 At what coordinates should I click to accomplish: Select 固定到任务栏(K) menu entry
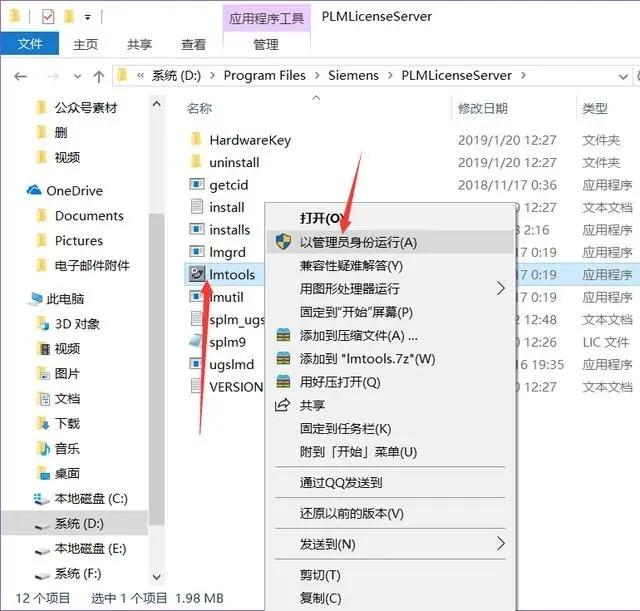point(390,429)
